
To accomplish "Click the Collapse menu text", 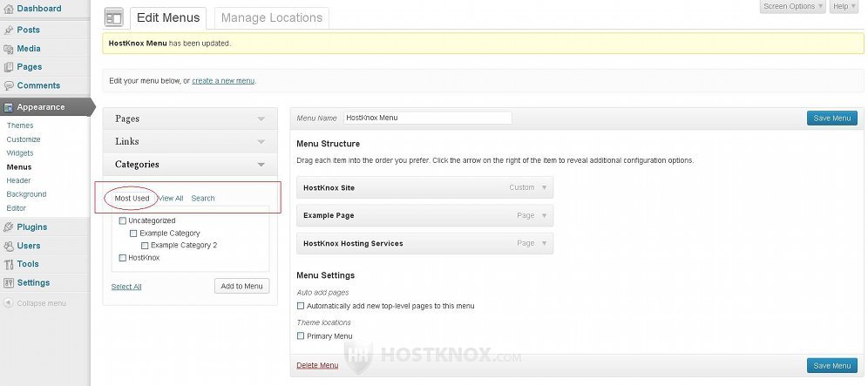I will point(42,303).
